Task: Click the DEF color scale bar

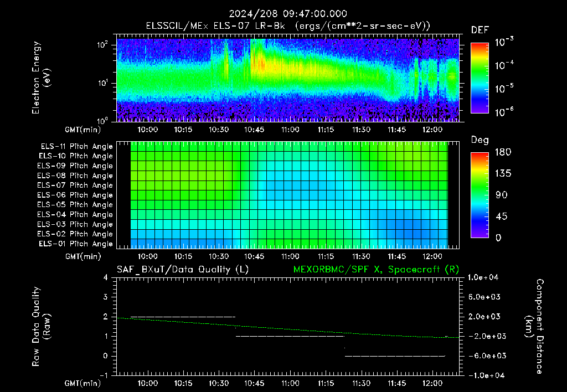Action: click(x=480, y=78)
